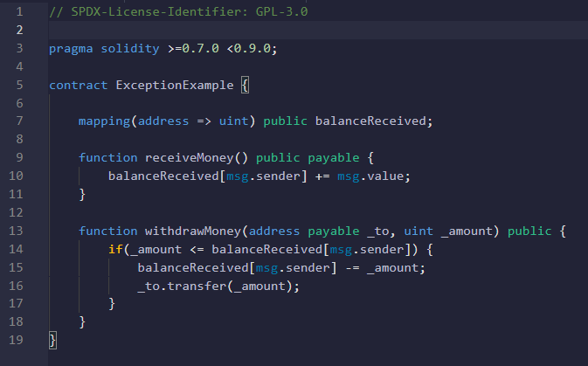The width and height of the screenshot is (588, 366).
Task: Place cursor on empty highlighted line 2
Action: 318,30
